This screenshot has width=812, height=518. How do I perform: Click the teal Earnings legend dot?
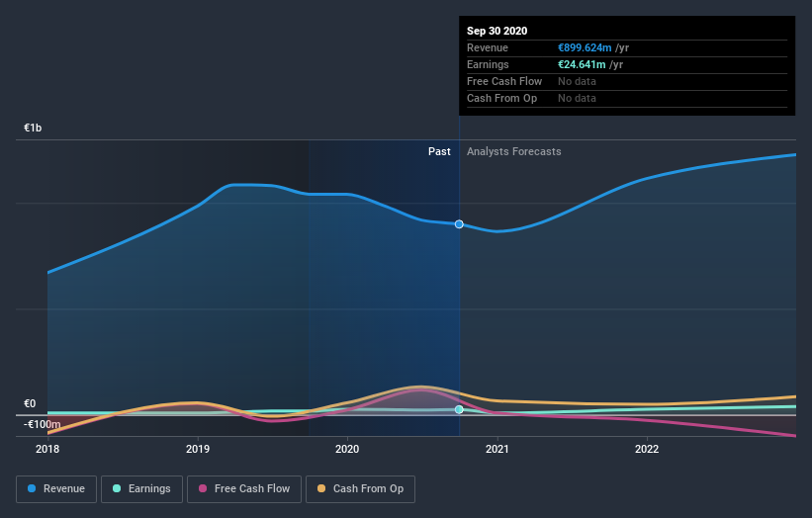pos(117,488)
